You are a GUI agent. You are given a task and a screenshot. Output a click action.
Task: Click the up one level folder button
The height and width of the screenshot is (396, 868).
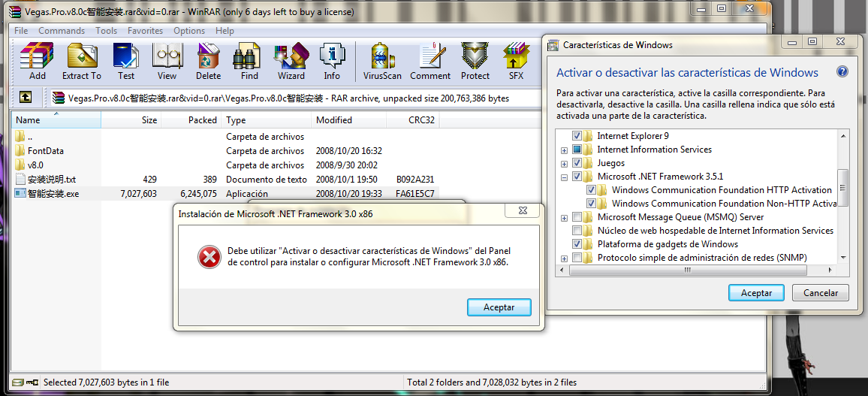point(26,98)
